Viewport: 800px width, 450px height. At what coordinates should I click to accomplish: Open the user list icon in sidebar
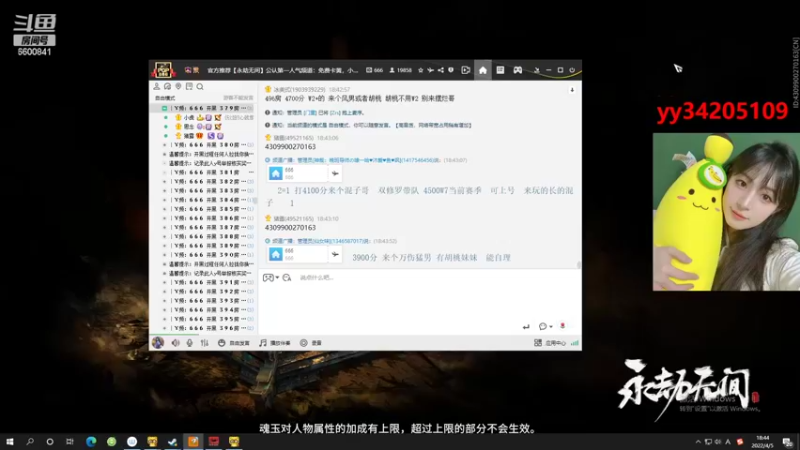pos(157,87)
